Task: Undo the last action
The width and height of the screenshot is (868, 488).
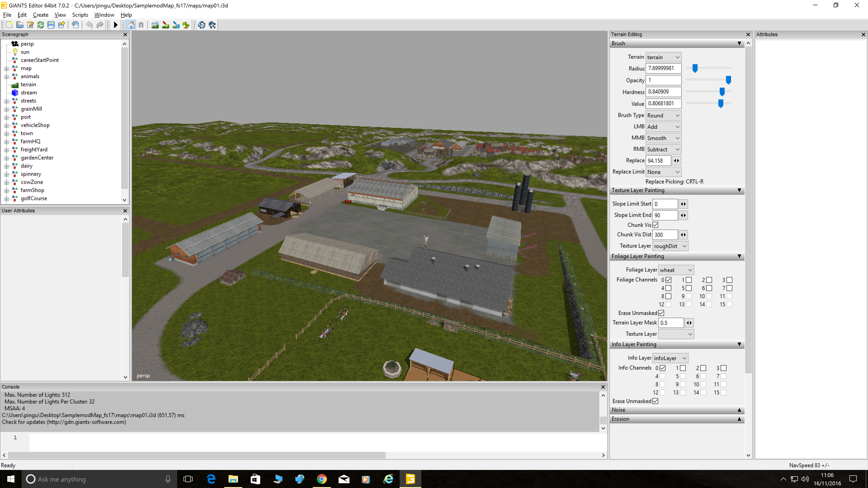Action: coord(89,25)
